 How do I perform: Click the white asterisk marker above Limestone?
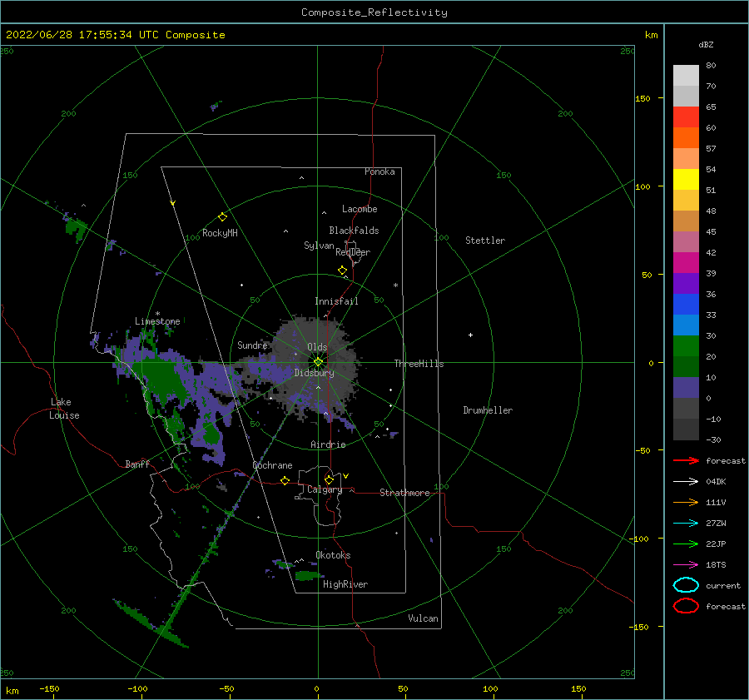point(157,314)
